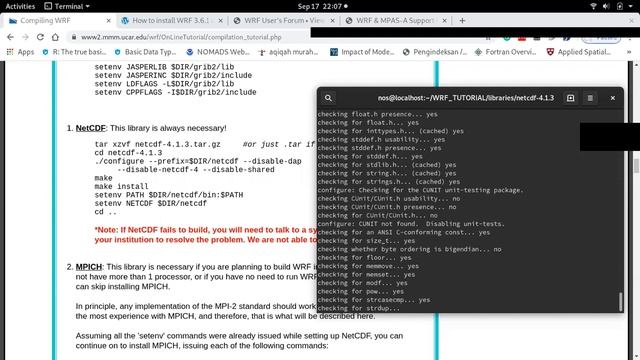Open the Terminal application menu
Image resolution: width=640 pixels, height=360 pixels.
(67, 6)
